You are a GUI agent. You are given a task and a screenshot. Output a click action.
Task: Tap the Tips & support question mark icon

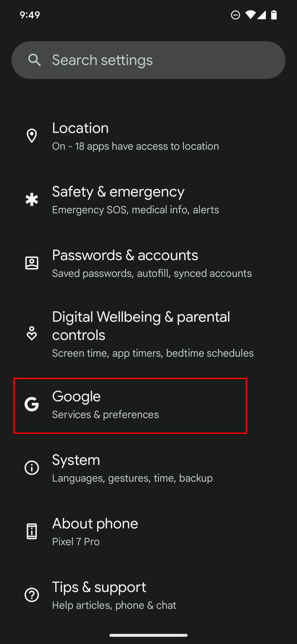pos(32,595)
